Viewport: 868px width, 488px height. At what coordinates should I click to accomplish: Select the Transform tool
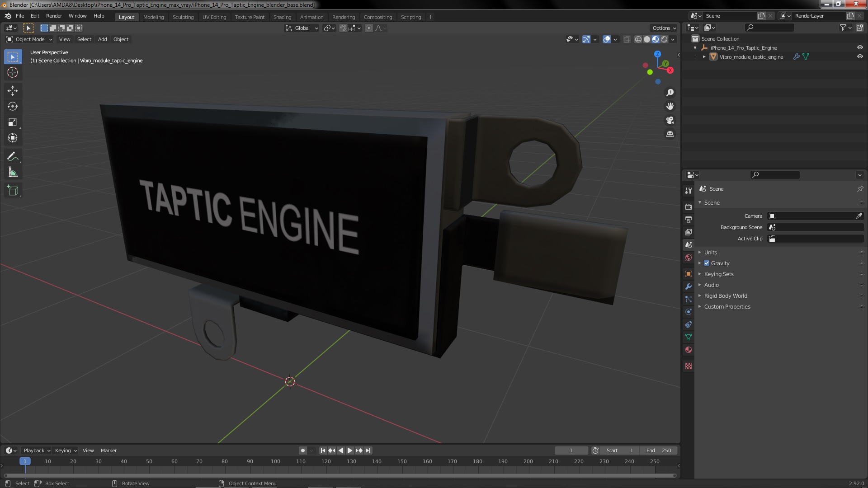point(13,138)
